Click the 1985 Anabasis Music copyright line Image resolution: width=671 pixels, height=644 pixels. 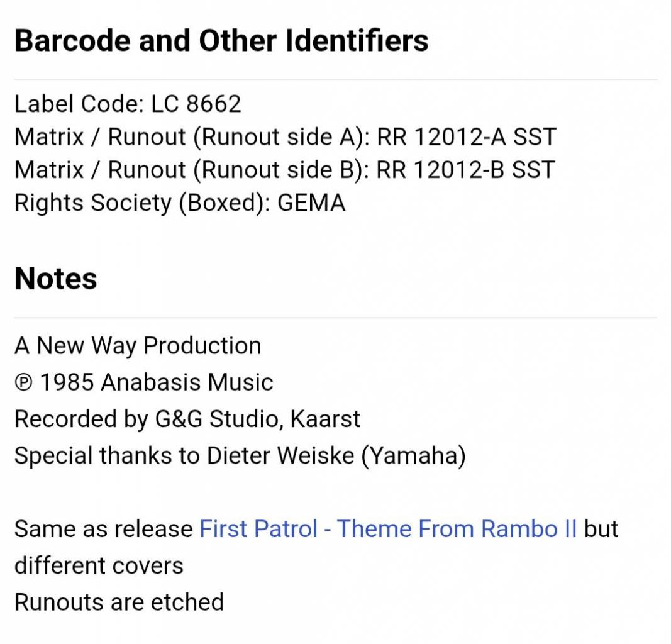click(x=144, y=382)
